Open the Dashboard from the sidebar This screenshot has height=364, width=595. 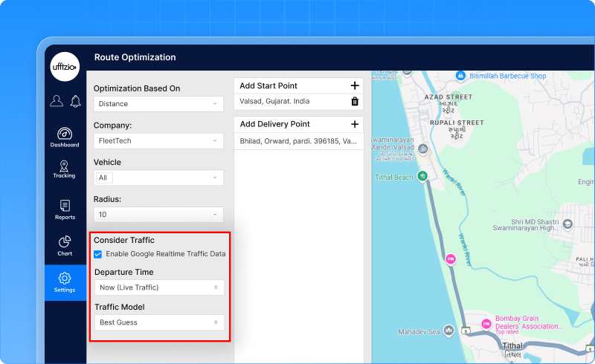click(x=65, y=137)
